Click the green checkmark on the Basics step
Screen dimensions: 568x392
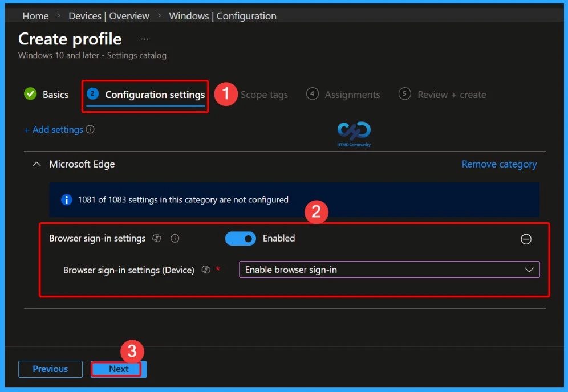tap(30, 94)
